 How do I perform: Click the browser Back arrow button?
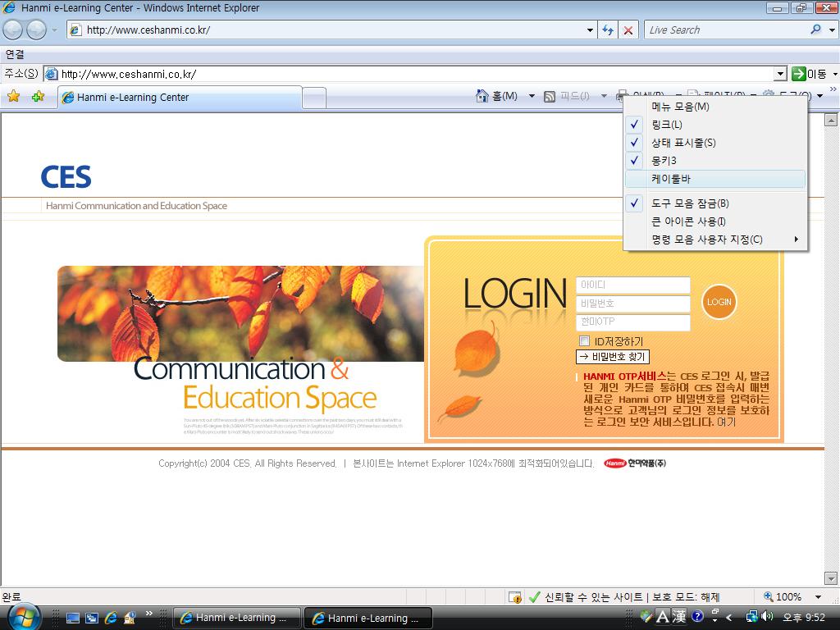(x=12, y=30)
